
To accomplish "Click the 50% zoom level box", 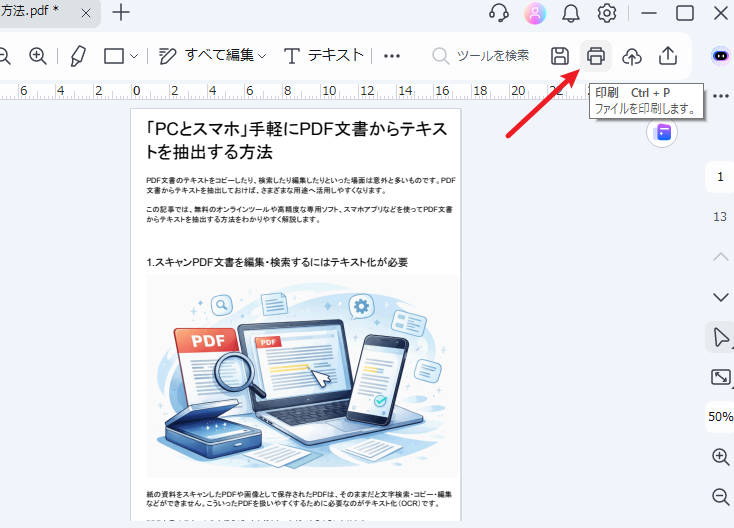I will coord(720,417).
